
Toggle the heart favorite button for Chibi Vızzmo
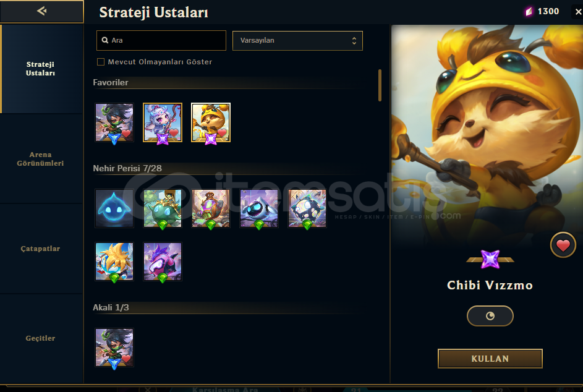point(563,245)
